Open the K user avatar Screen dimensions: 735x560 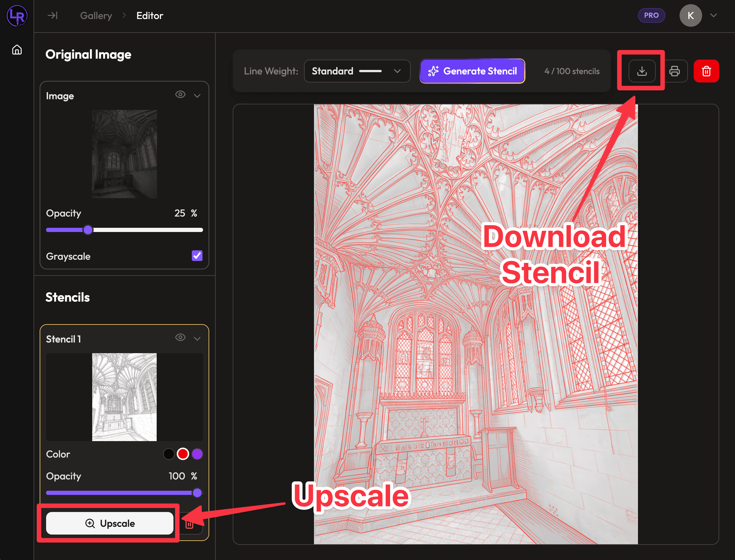[690, 15]
